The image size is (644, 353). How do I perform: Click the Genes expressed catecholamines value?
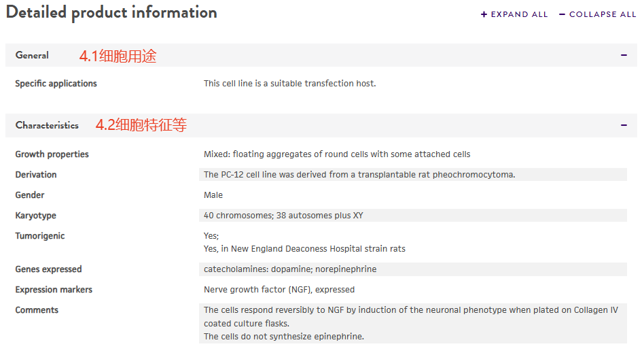point(290,269)
